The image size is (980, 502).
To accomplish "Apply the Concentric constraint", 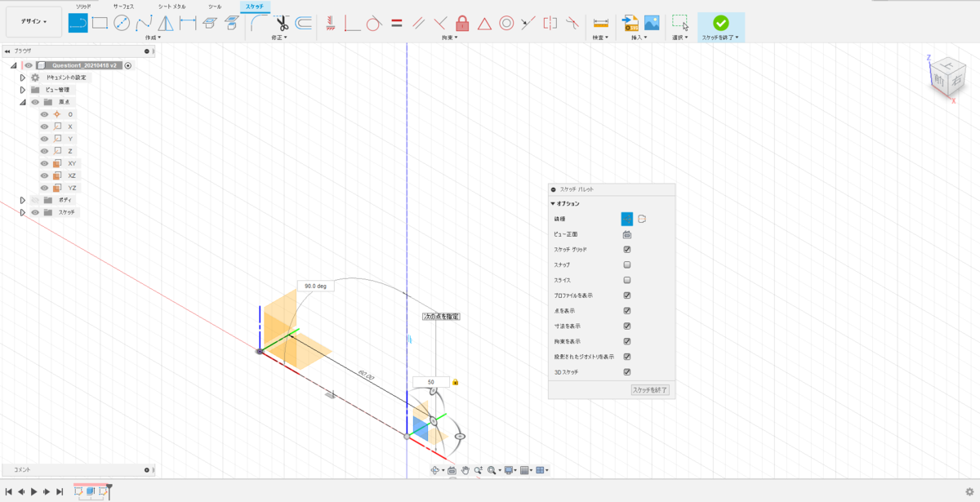I will tap(506, 23).
